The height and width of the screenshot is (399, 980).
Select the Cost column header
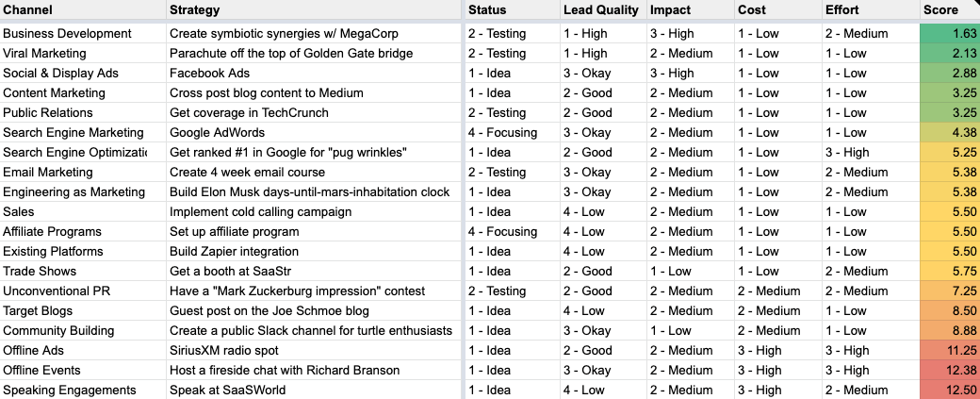coord(752,9)
